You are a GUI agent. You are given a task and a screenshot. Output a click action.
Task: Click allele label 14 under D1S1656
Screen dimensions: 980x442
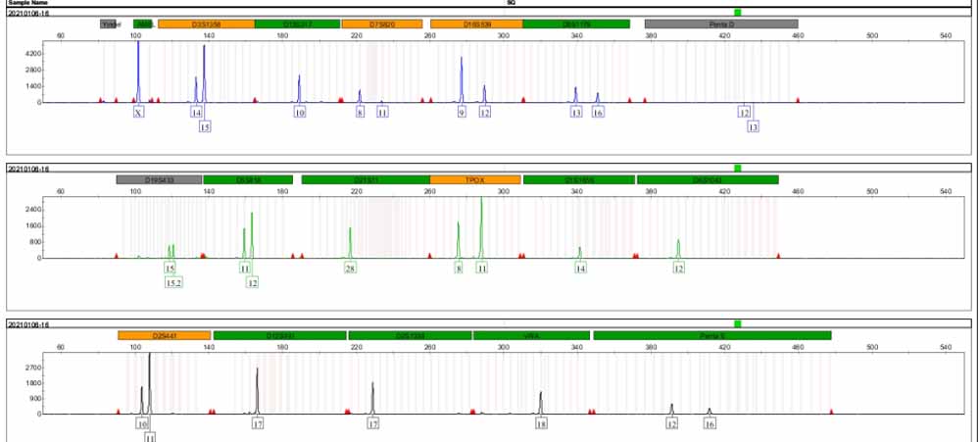(x=580, y=269)
